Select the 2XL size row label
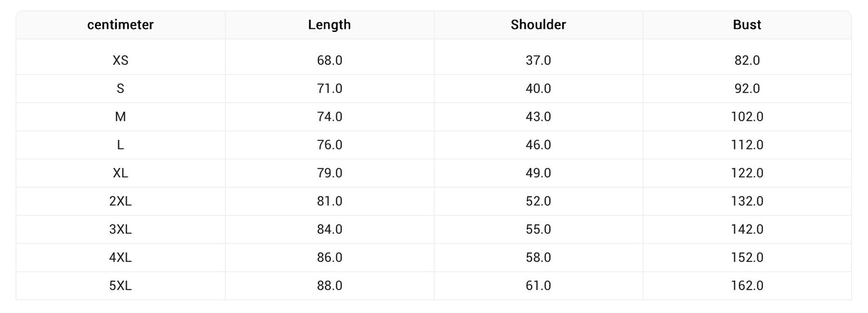 click(120, 201)
